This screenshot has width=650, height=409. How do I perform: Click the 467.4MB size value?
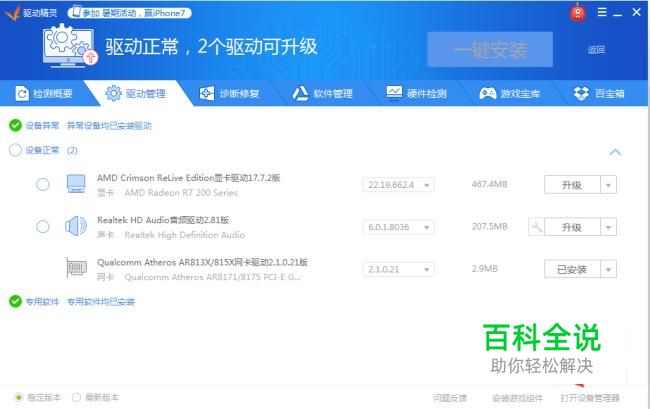(x=490, y=184)
